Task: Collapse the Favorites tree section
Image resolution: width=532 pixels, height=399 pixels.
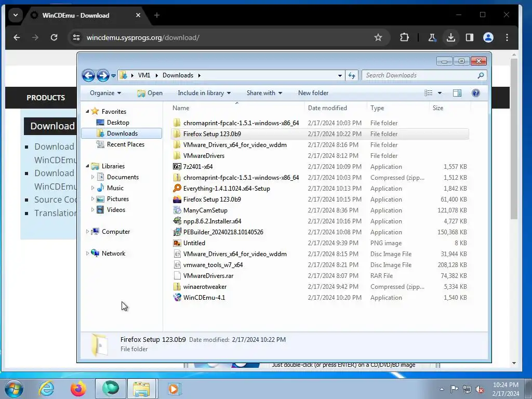Action: pyautogui.click(x=87, y=111)
